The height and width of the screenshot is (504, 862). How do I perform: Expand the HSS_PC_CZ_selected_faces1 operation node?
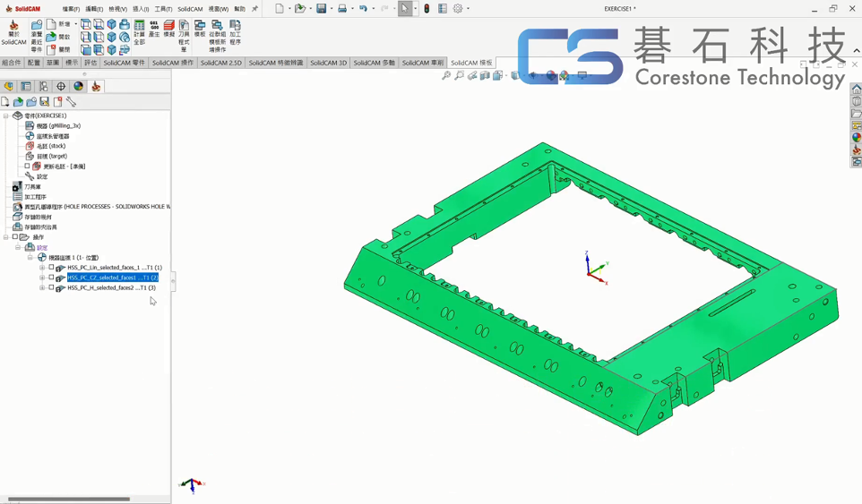(x=42, y=278)
